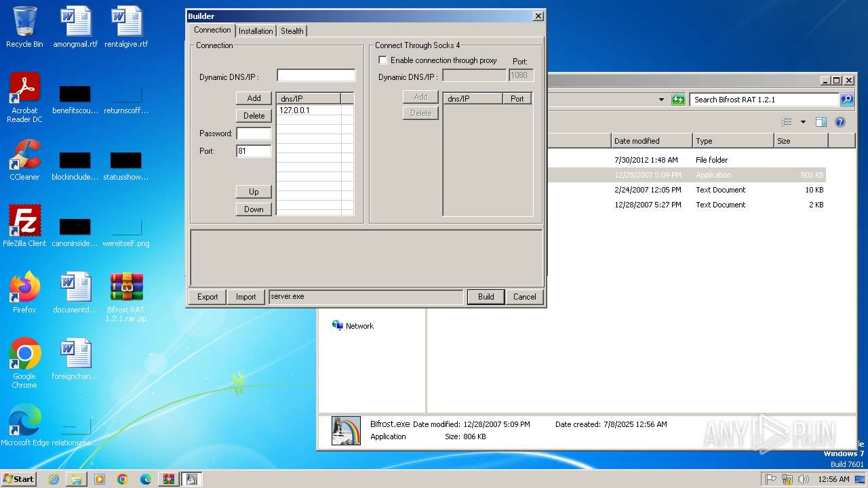
Task: Open the documentd... Word file on desktop
Action: coord(75,292)
